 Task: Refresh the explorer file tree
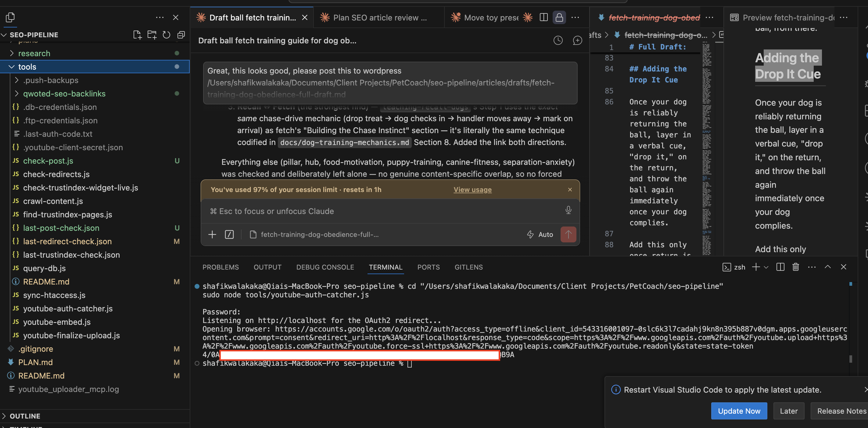click(167, 35)
